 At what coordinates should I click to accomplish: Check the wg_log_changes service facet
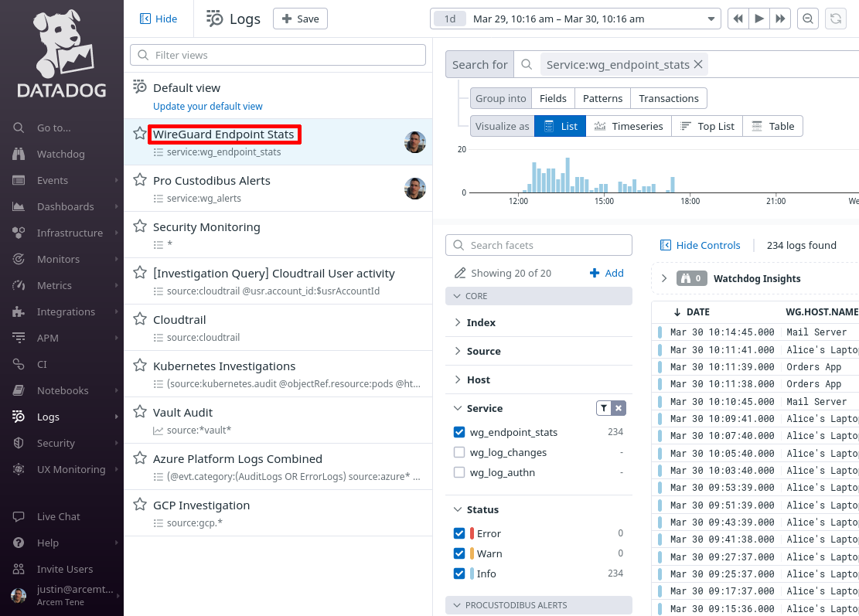click(459, 452)
